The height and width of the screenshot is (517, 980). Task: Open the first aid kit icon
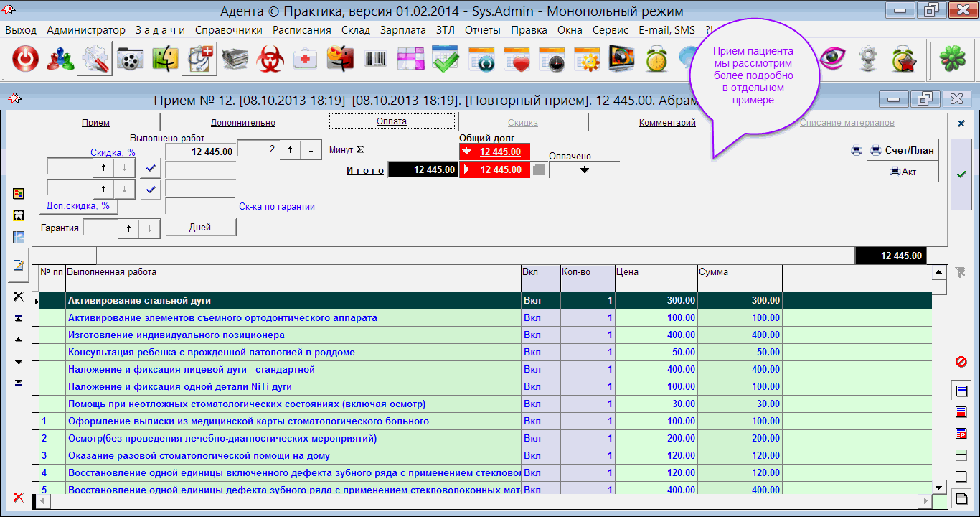pos(306,60)
